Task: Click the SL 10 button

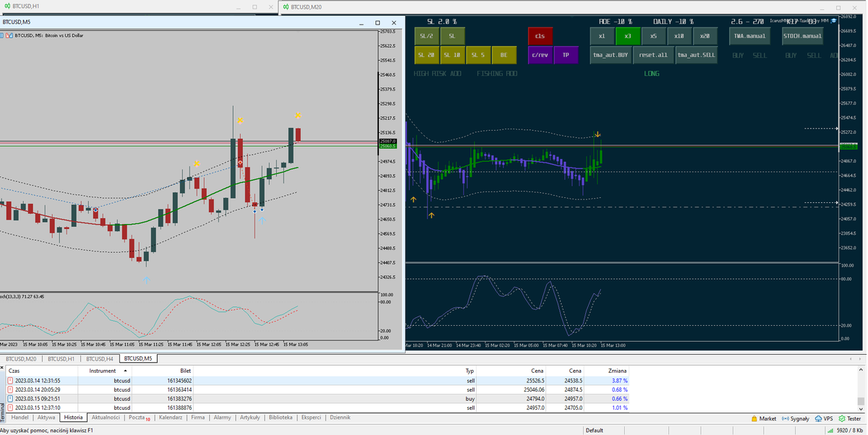Action: tap(452, 55)
